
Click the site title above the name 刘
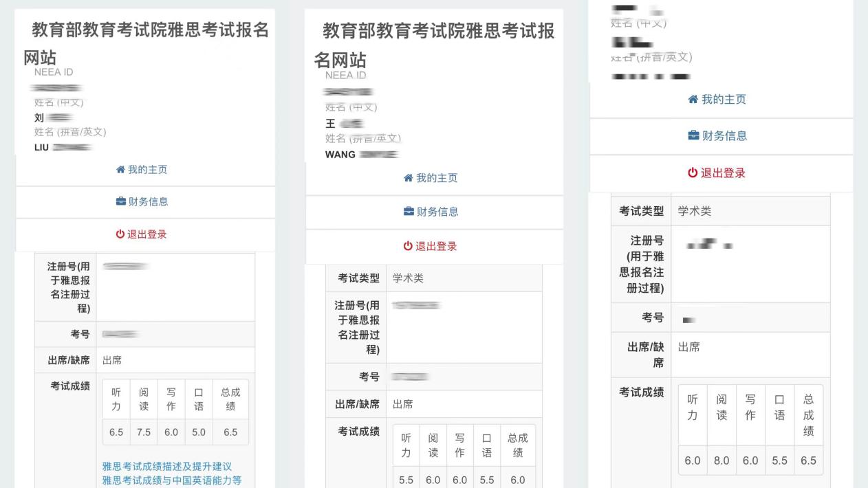click(147, 43)
